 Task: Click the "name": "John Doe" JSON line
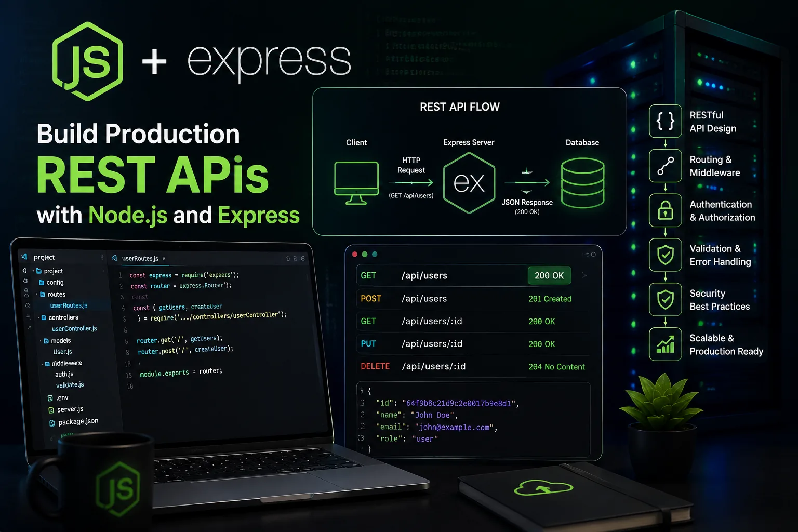417,415
